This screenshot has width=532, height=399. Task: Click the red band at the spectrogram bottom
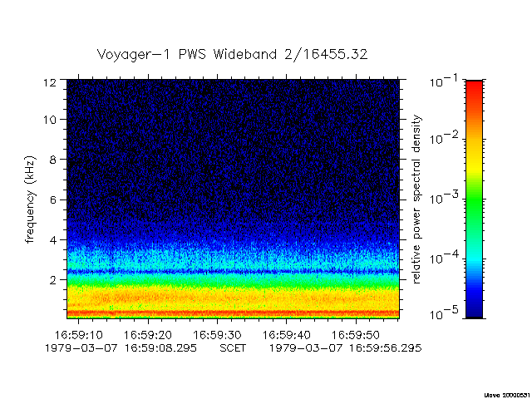233,313
